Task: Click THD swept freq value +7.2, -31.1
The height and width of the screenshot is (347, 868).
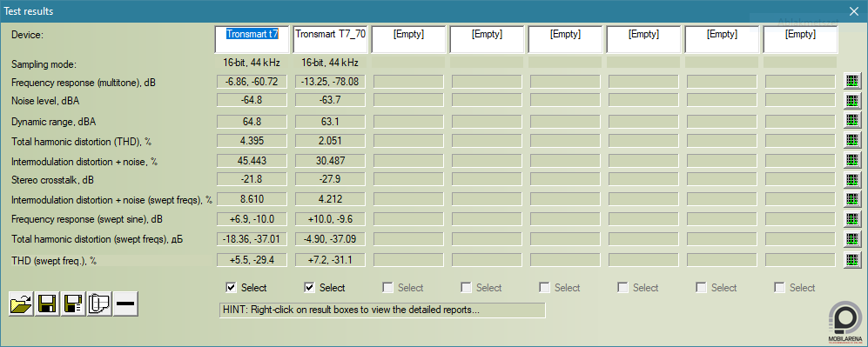Action: [x=330, y=260]
